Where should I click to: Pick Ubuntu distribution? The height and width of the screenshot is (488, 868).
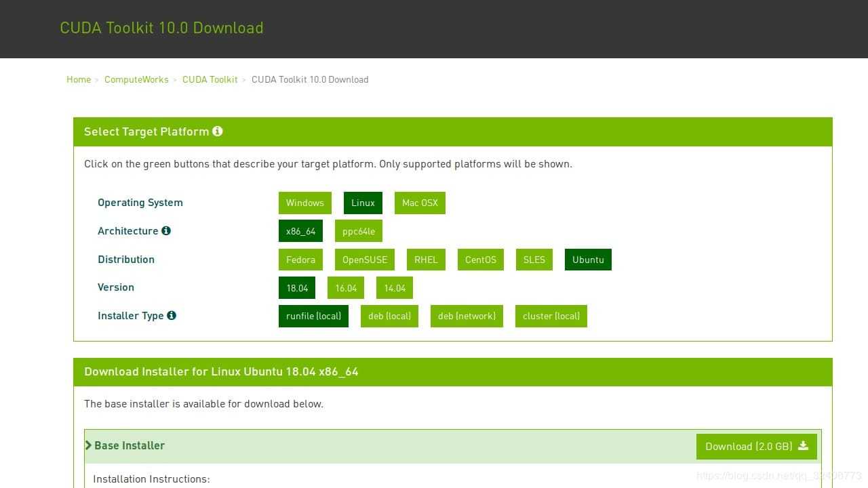(x=588, y=260)
